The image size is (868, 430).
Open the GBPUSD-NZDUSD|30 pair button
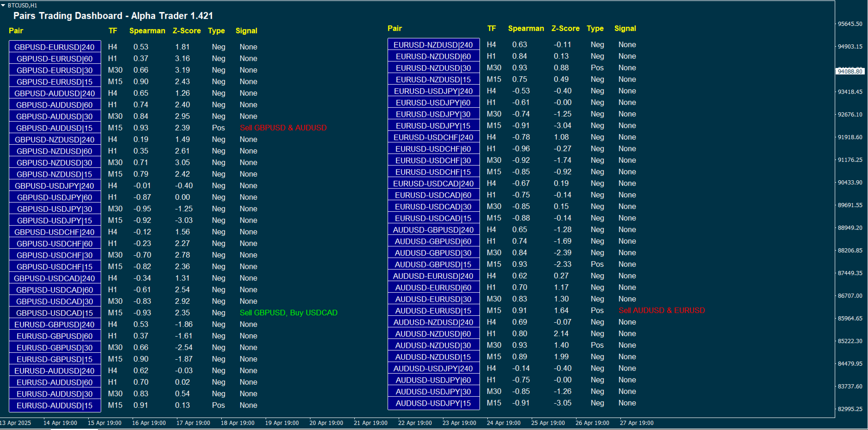[55, 163]
